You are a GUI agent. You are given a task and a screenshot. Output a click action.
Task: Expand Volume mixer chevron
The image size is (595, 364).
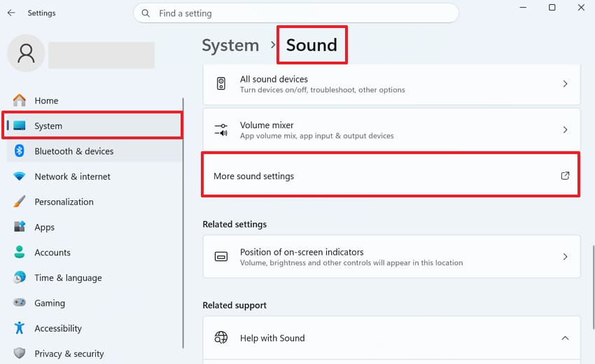click(x=565, y=129)
